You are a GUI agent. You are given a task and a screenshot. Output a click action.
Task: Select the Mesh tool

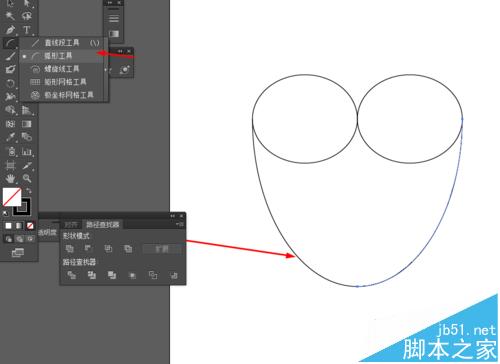coord(10,124)
